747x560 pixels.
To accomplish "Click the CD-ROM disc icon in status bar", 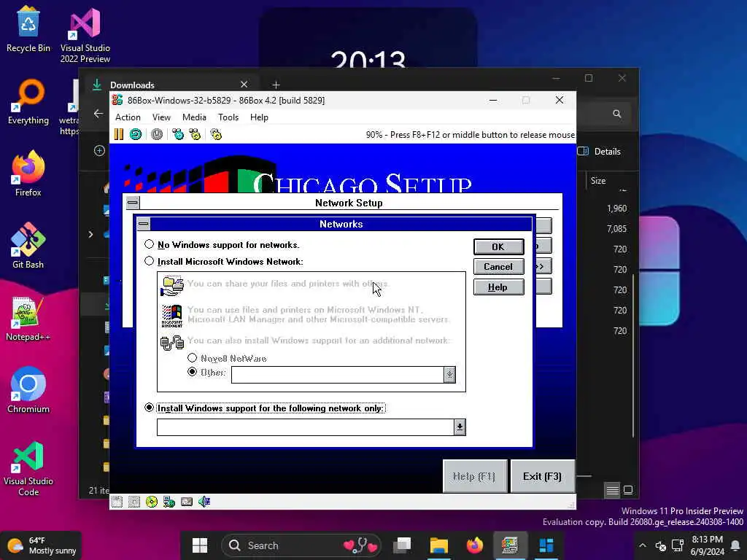I will (x=152, y=502).
